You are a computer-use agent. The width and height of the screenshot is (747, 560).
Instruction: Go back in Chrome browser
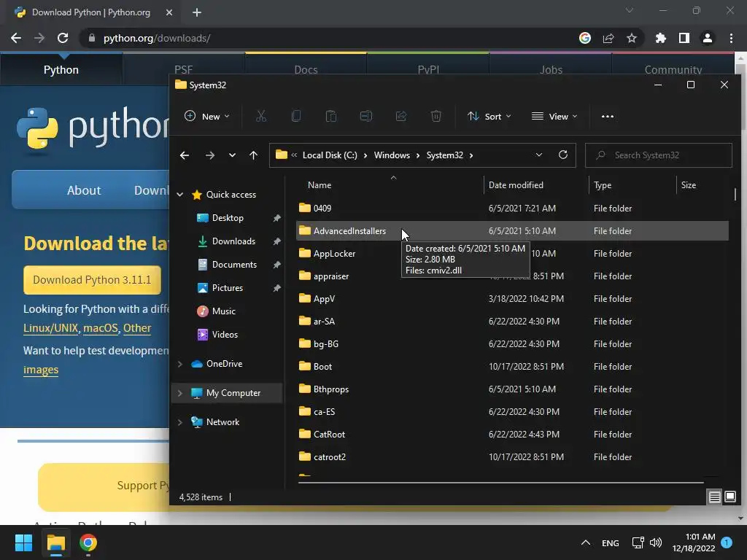(16, 38)
